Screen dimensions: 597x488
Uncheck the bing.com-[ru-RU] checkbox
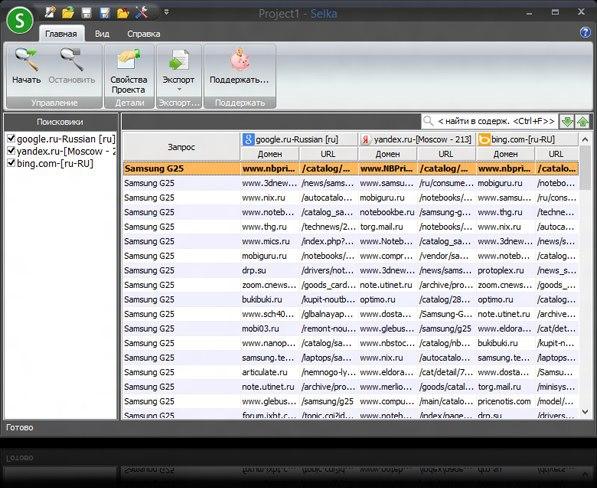11,163
